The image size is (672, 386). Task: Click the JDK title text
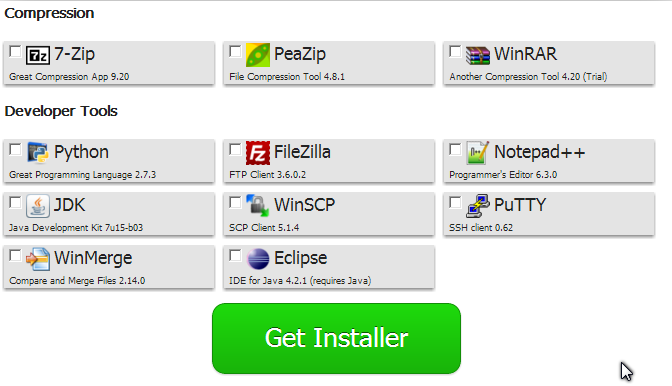[69, 205]
